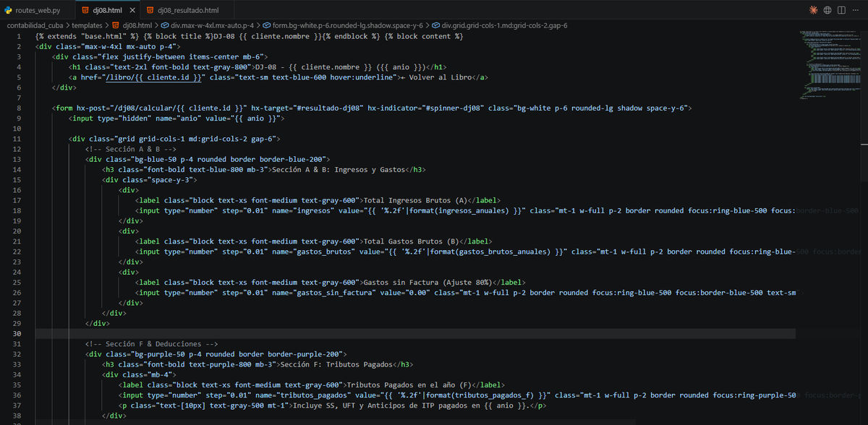The width and height of the screenshot is (868, 425).
Task: Open the More Actions ellipsis menu
Action: [x=855, y=10]
